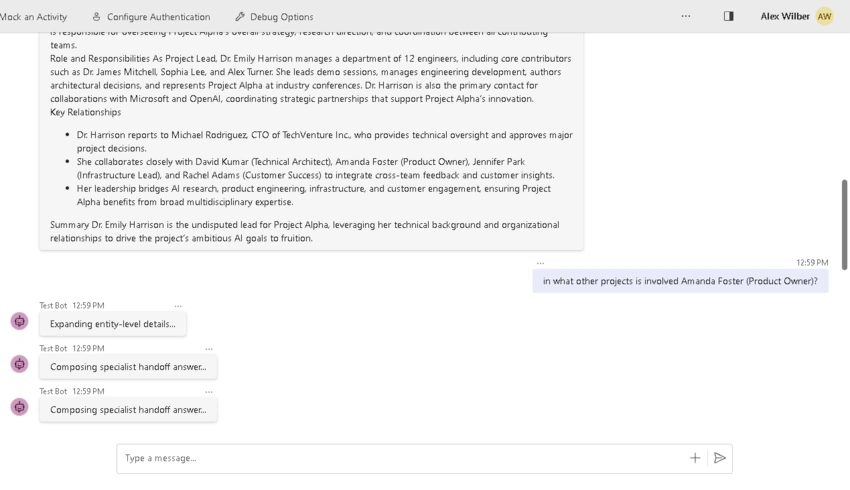This screenshot has width=850, height=490.
Task: Click the Summary paragraph about Dr. Emily Harrison
Action: tap(305, 231)
